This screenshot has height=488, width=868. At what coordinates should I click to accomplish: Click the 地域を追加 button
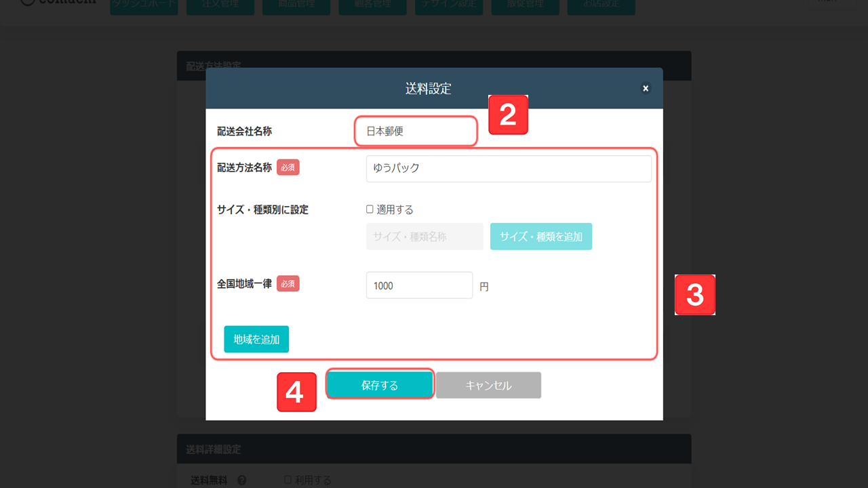[x=256, y=340]
